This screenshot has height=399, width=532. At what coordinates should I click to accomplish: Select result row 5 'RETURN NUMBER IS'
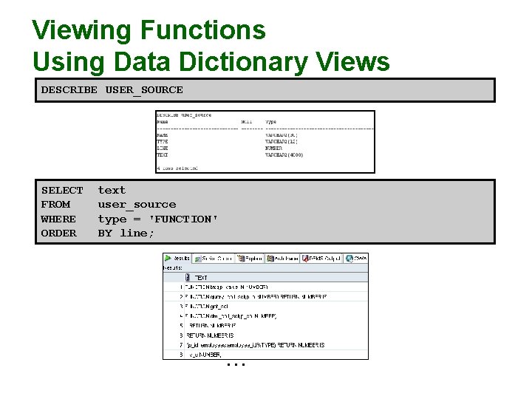pos(212,326)
